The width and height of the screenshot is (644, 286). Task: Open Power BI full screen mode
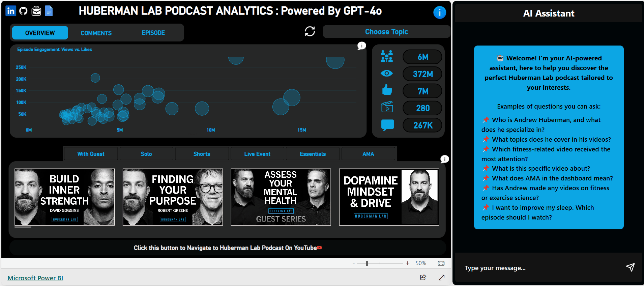(441, 278)
